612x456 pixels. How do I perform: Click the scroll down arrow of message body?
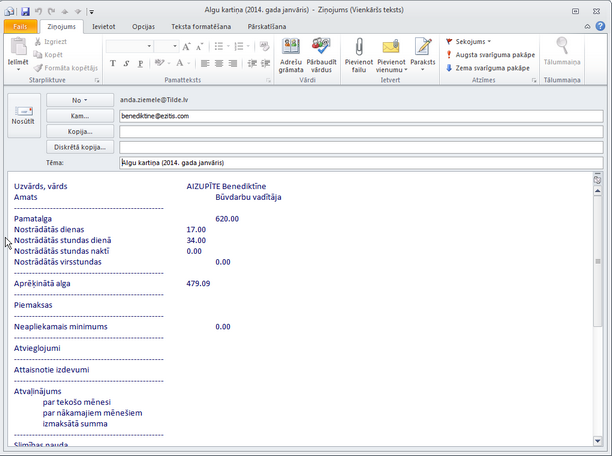(x=598, y=441)
